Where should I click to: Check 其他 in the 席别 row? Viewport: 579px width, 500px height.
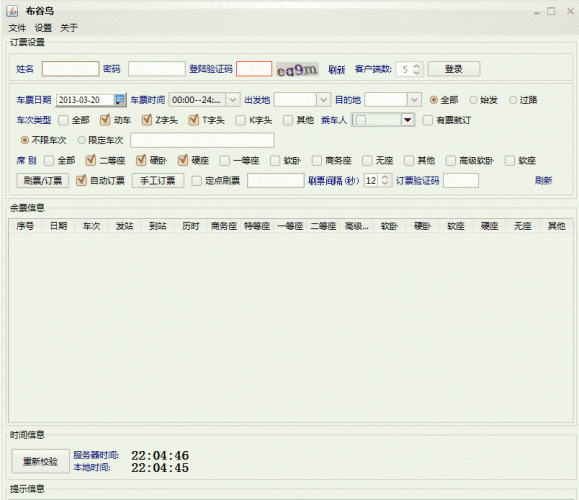409,161
